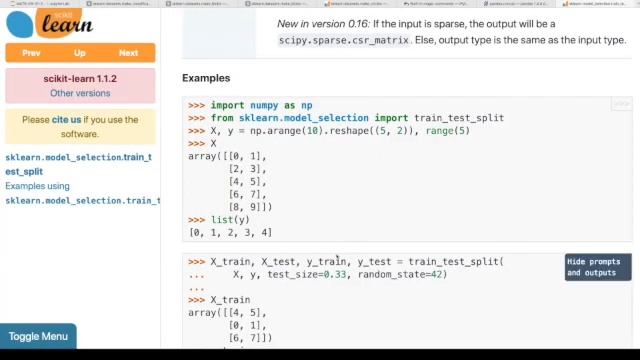Click 'Hide prompts and outputs' button
640x360 pixels.
[x=598, y=267]
